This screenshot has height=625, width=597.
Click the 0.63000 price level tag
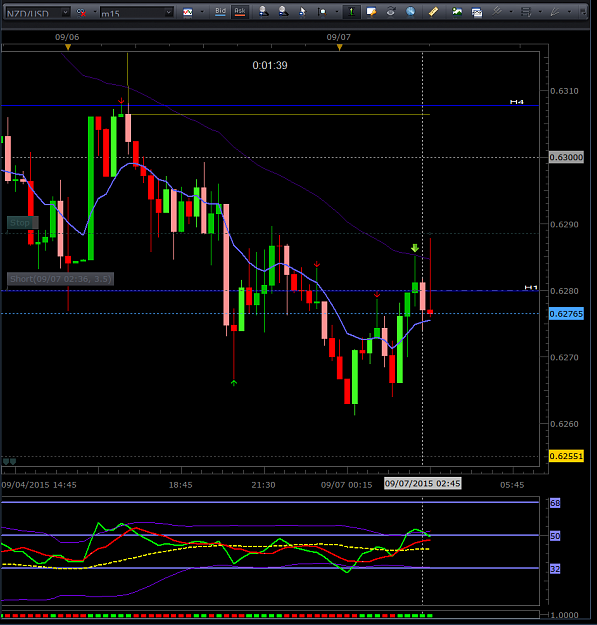(x=566, y=157)
